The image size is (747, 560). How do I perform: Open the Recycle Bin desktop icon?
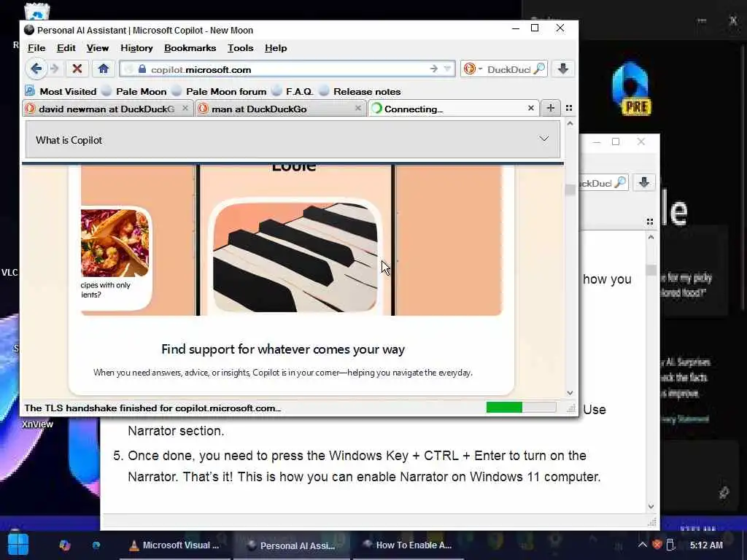pyautogui.click(x=36, y=12)
